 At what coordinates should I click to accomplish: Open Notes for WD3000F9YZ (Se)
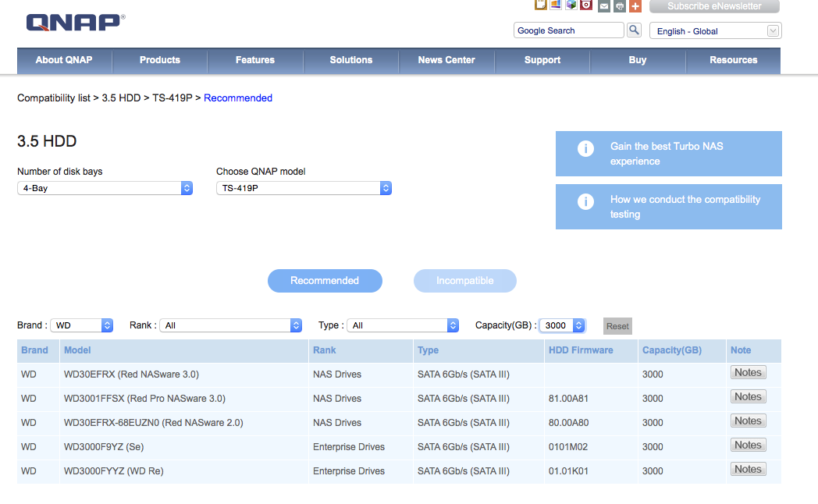pos(748,445)
